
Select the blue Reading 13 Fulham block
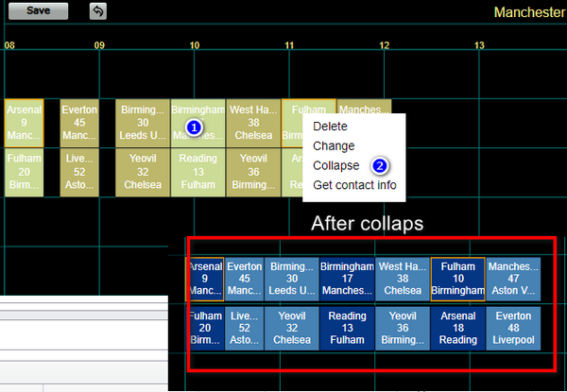[x=347, y=329]
